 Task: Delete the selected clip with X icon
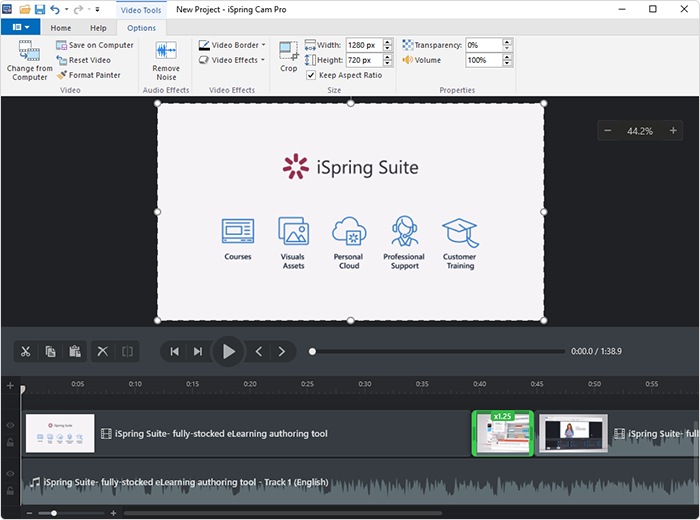(103, 352)
